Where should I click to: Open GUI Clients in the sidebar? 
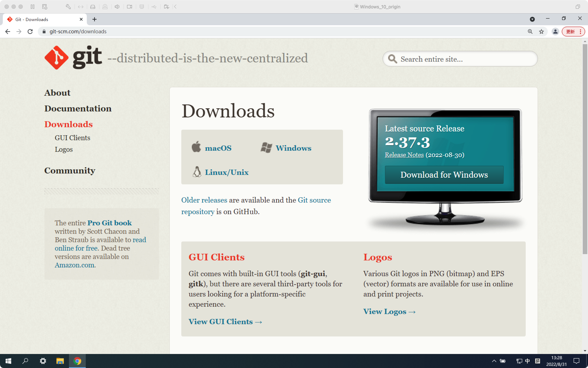(x=72, y=138)
